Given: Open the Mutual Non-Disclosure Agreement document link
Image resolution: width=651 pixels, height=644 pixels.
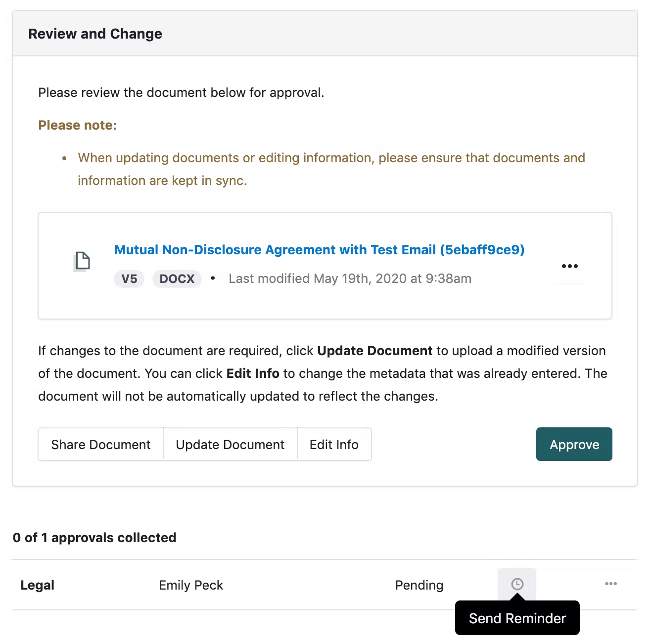Looking at the screenshot, I should tap(319, 250).
